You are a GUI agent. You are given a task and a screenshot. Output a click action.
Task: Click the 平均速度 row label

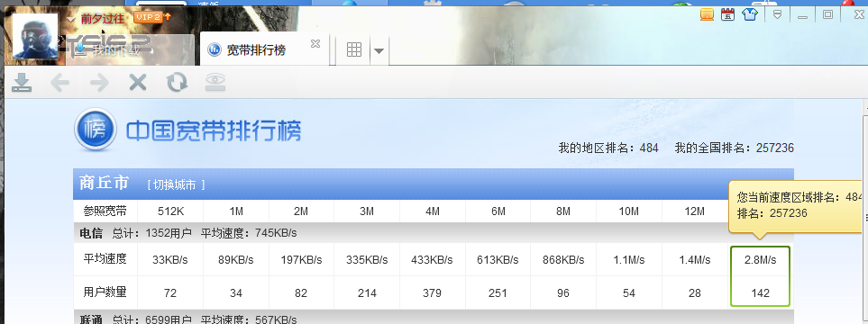pyautogui.click(x=105, y=258)
